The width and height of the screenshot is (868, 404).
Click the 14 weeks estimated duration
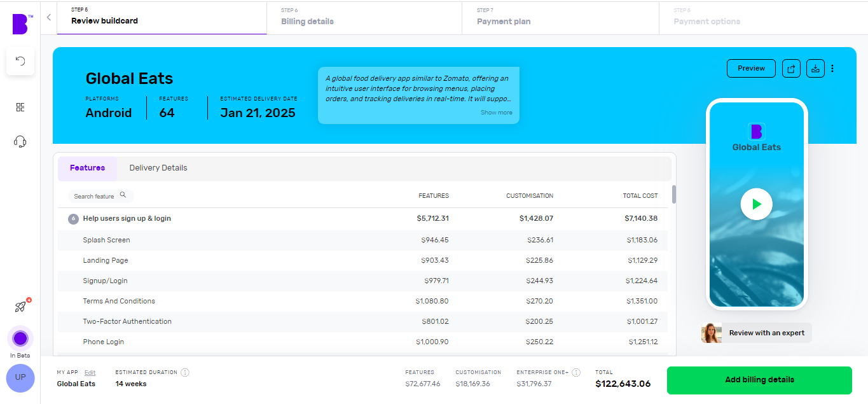(131, 384)
